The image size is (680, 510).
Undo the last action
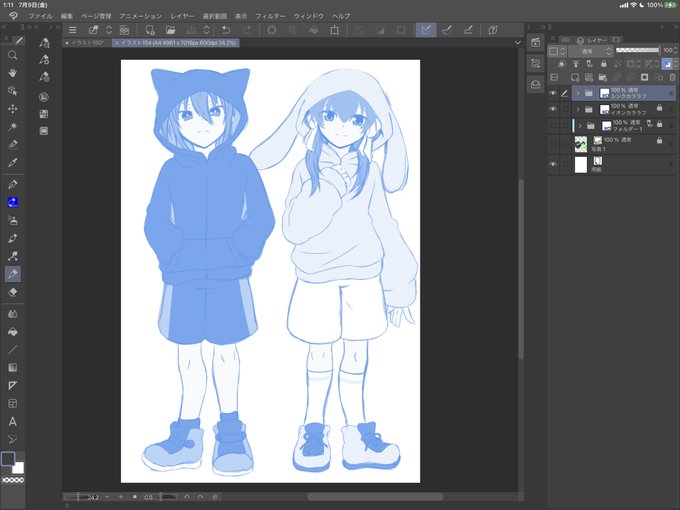coord(226,30)
